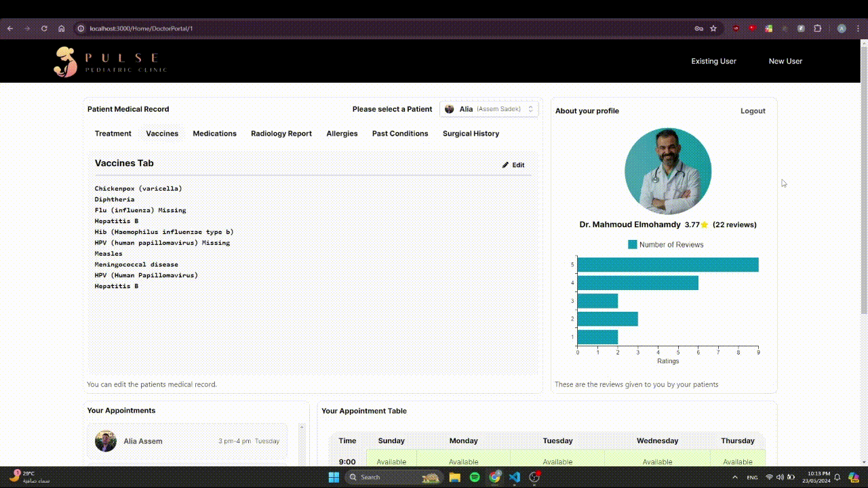
Task: Open the Existing User link
Action: (713, 61)
